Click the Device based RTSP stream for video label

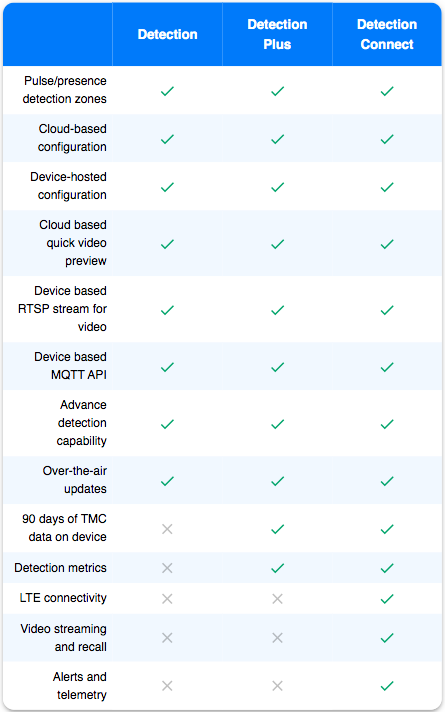pos(63,309)
